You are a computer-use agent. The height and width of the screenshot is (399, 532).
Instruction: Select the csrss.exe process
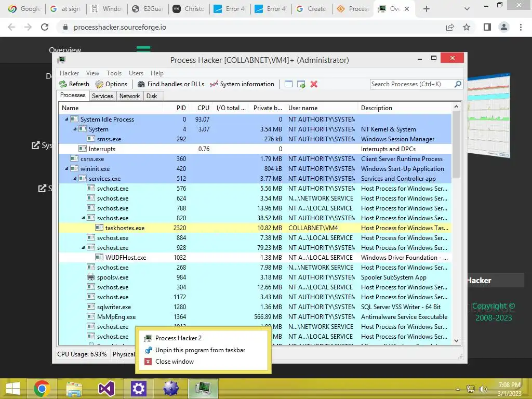click(255, 159)
